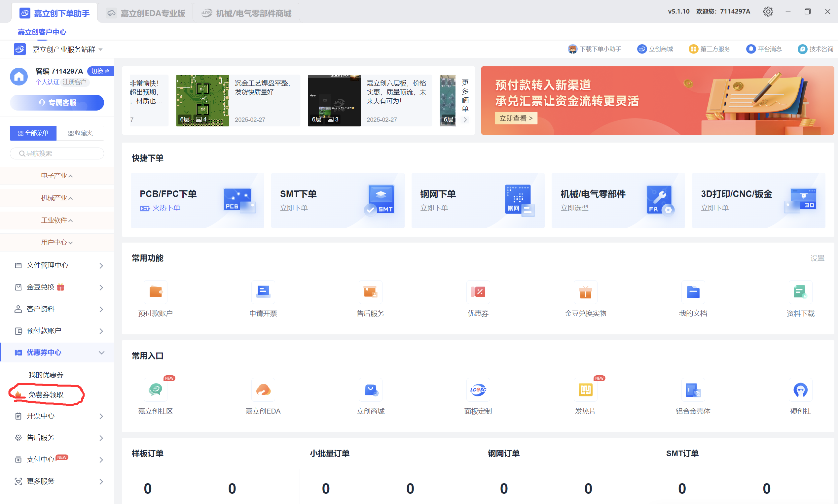Open the 优惠券 coupon icon
Screen dimensions: 838x504
click(478, 292)
